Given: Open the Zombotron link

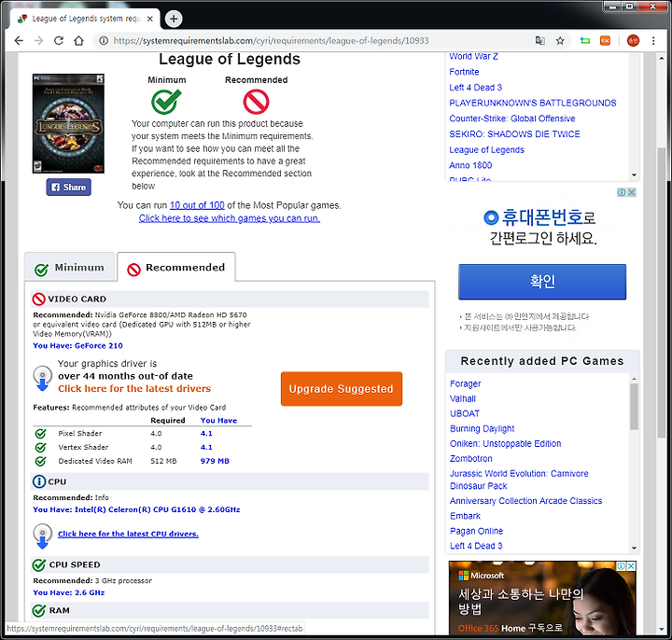Looking at the screenshot, I should pos(471,459).
